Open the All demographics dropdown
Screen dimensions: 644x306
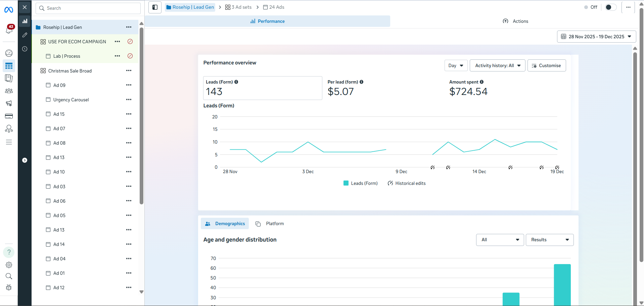pyautogui.click(x=500, y=240)
